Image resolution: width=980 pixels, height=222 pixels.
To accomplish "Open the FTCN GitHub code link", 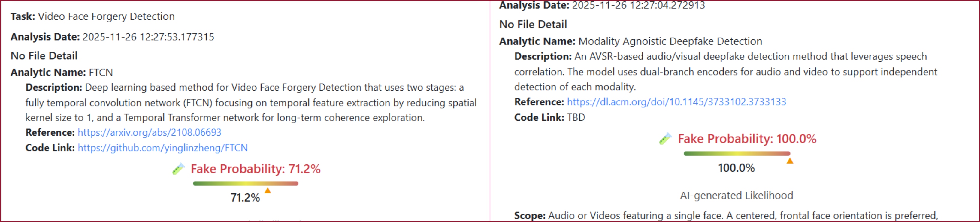I will [x=162, y=148].
